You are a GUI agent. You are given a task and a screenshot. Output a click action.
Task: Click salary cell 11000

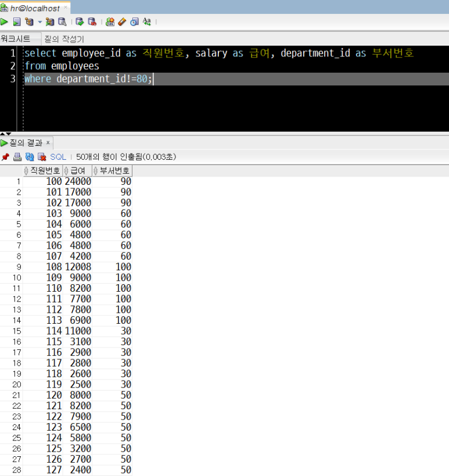(x=78, y=331)
